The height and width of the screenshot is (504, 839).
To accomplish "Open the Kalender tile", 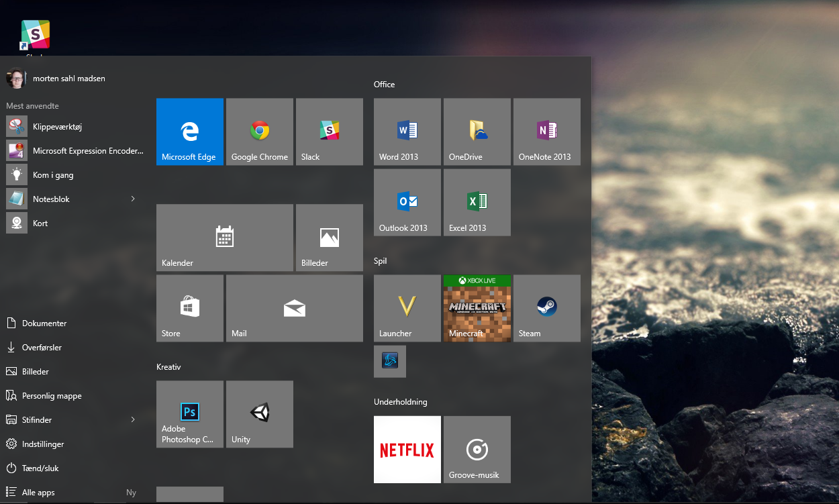I will tap(224, 238).
